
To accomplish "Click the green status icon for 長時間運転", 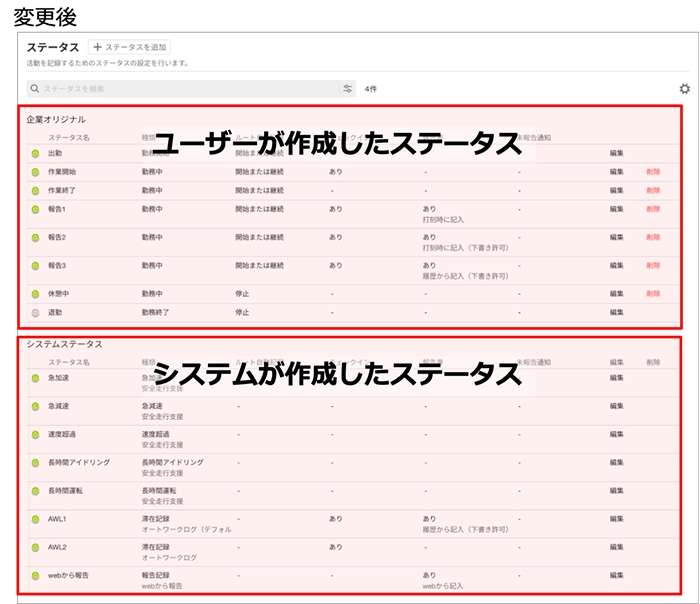I will (x=35, y=491).
